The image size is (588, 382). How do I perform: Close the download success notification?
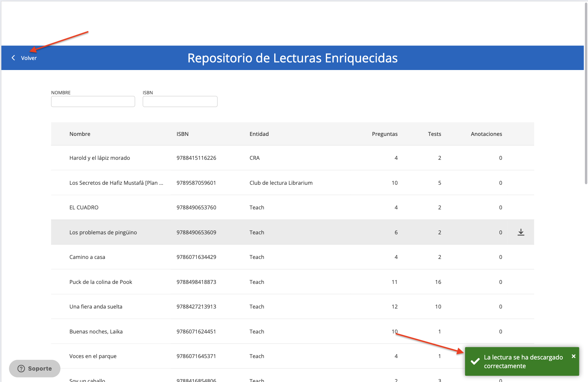pos(573,356)
